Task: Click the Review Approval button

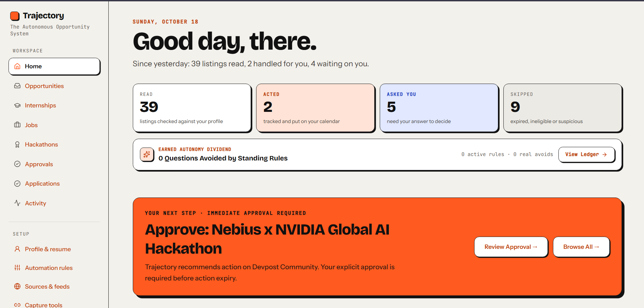Action: (x=511, y=247)
